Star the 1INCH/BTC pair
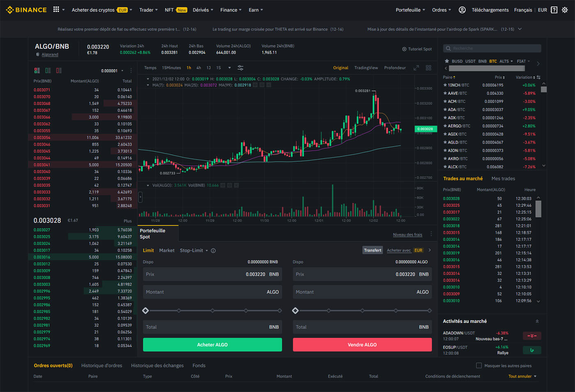Image resolution: width=575 pixels, height=392 pixels. click(x=445, y=85)
